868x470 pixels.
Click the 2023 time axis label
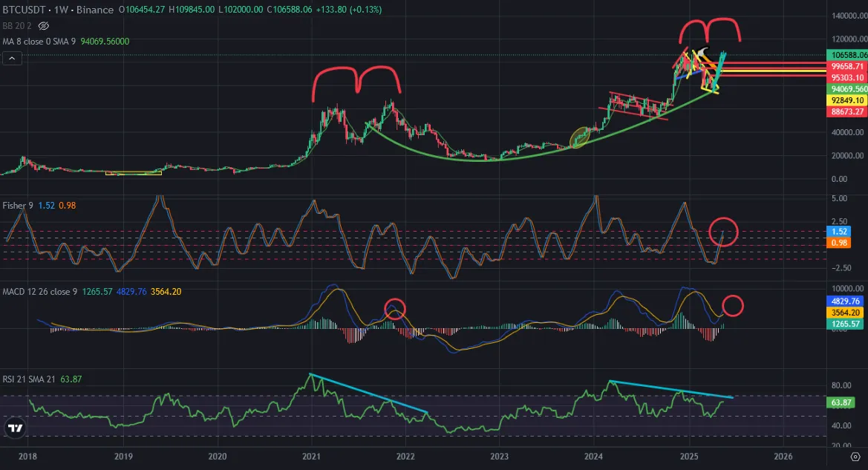point(499,456)
